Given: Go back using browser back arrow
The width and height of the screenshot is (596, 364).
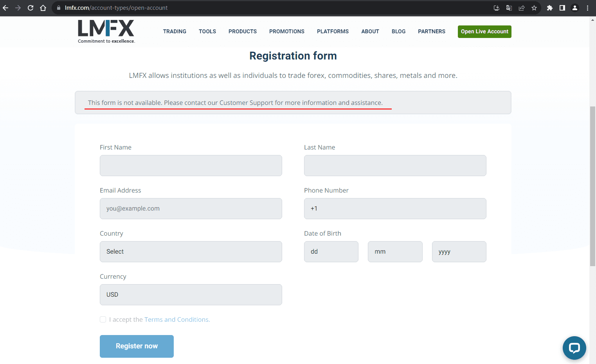Looking at the screenshot, I should coord(5,8).
